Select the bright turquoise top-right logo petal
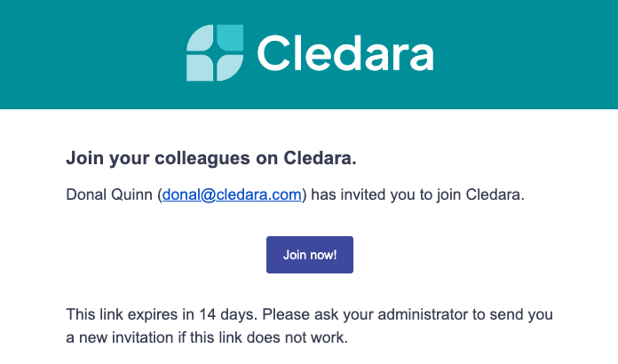Screen dimensions: 618x364 tap(230, 37)
